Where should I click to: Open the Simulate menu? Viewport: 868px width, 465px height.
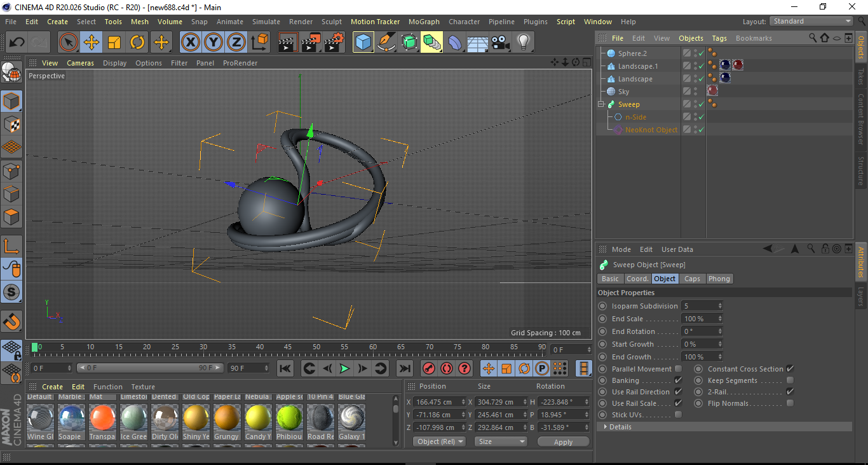(266, 22)
